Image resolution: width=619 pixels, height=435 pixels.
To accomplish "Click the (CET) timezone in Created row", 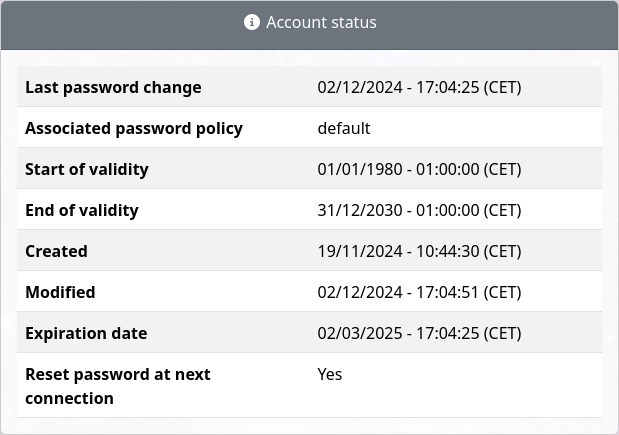I will click(x=502, y=251).
